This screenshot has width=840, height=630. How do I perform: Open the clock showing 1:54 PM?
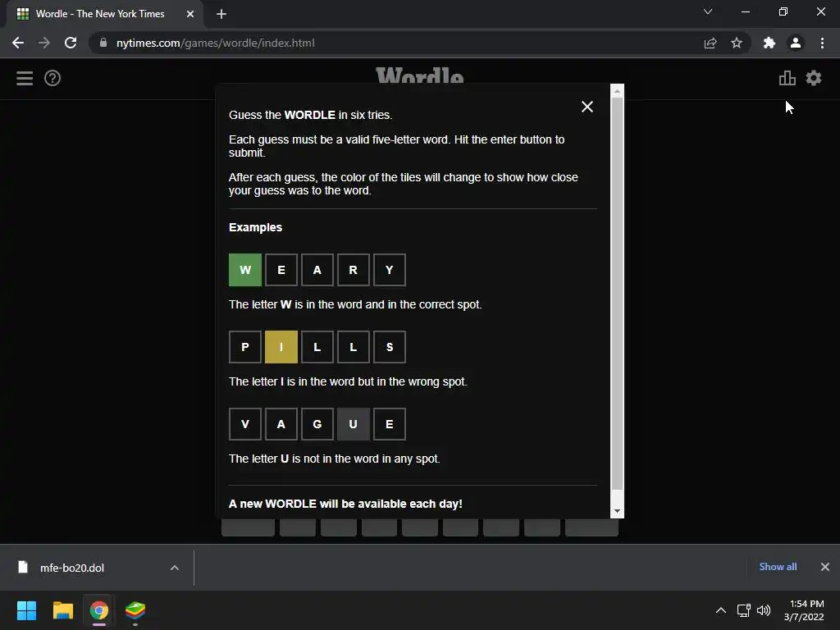pyautogui.click(x=804, y=610)
